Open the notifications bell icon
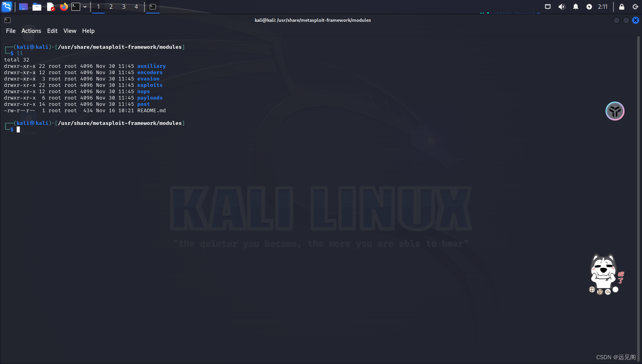This screenshot has width=642, height=364. 576,7
